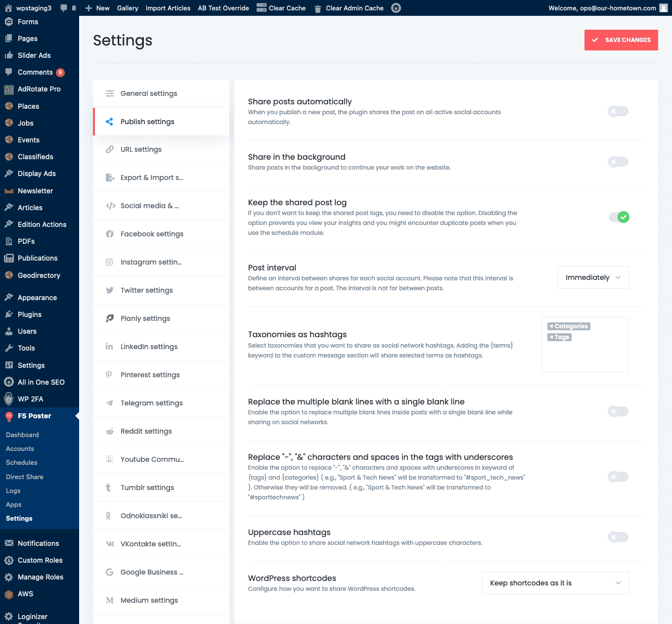
Task: Open the URL settings tab
Action: click(141, 149)
